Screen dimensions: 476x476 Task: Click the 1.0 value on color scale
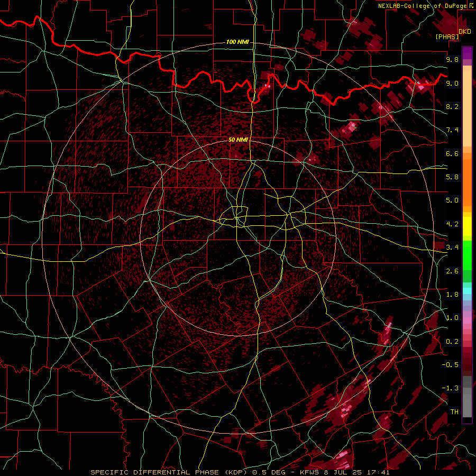[452, 318]
